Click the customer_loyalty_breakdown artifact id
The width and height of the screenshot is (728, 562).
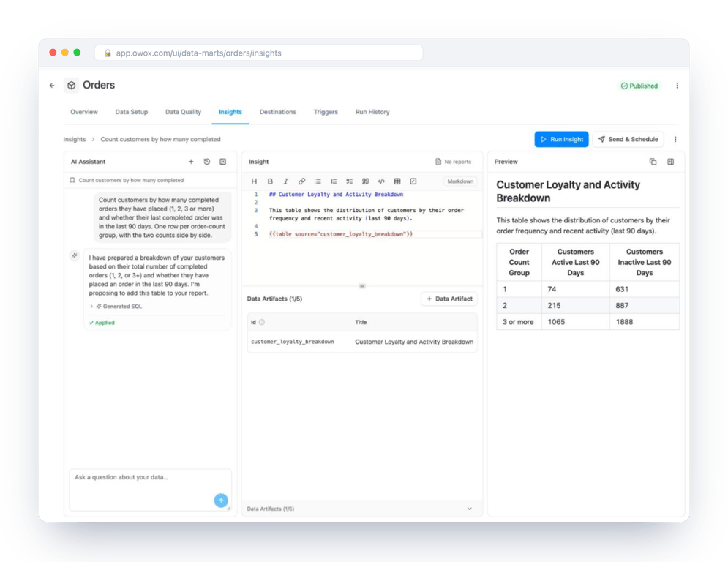coord(293,342)
